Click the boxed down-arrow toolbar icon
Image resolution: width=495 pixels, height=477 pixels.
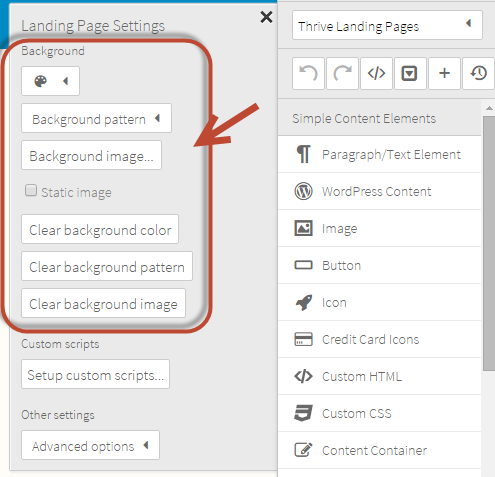pos(410,73)
